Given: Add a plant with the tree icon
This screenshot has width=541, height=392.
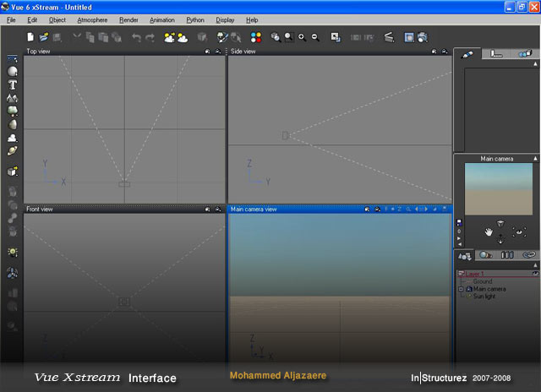Looking at the screenshot, I should (x=13, y=111).
